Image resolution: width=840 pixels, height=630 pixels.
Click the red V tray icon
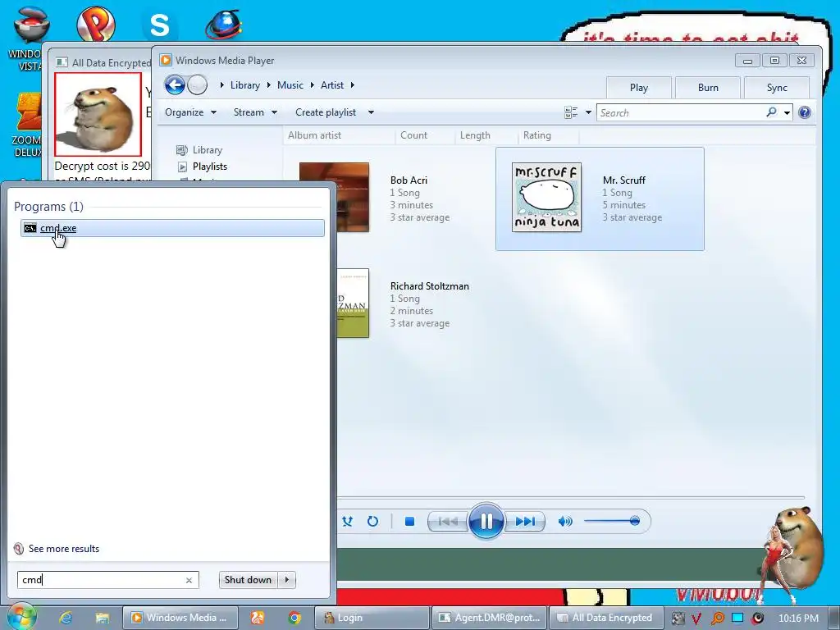[696, 619]
